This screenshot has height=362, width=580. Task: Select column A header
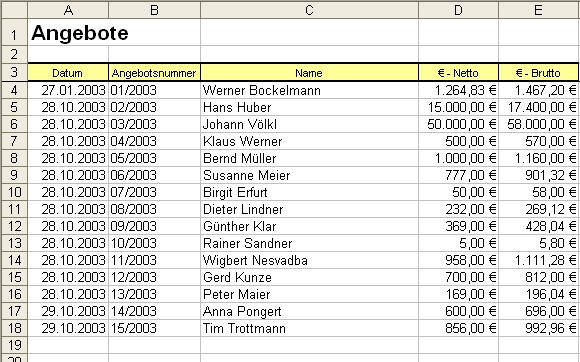68,10
